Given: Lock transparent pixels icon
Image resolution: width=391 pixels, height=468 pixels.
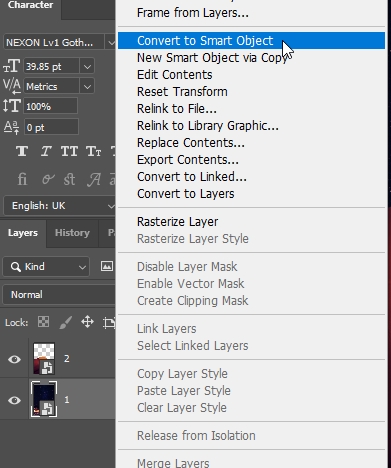Looking at the screenshot, I should pyautogui.click(x=43, y=322).
